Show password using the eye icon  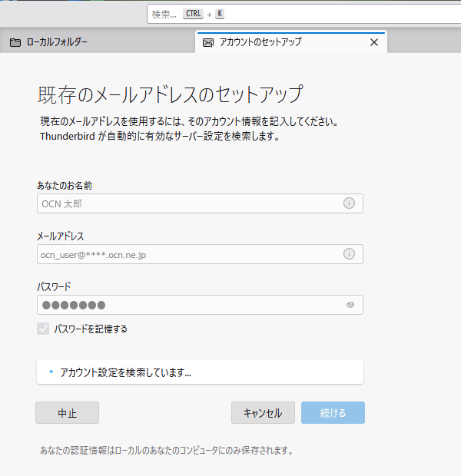[350, 305]
